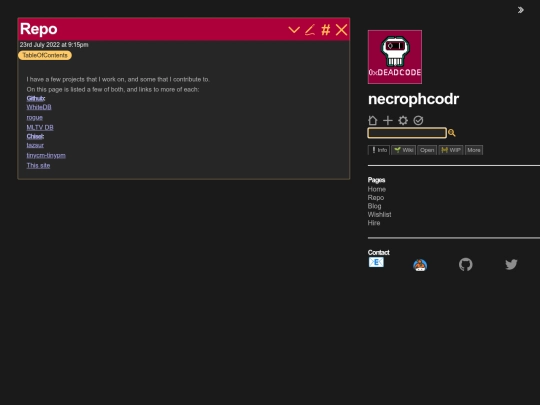Click the TableOfContents tag pill
Image resolution: width=540 pixels, height=405 pixels.
click(x=45, y=55)
